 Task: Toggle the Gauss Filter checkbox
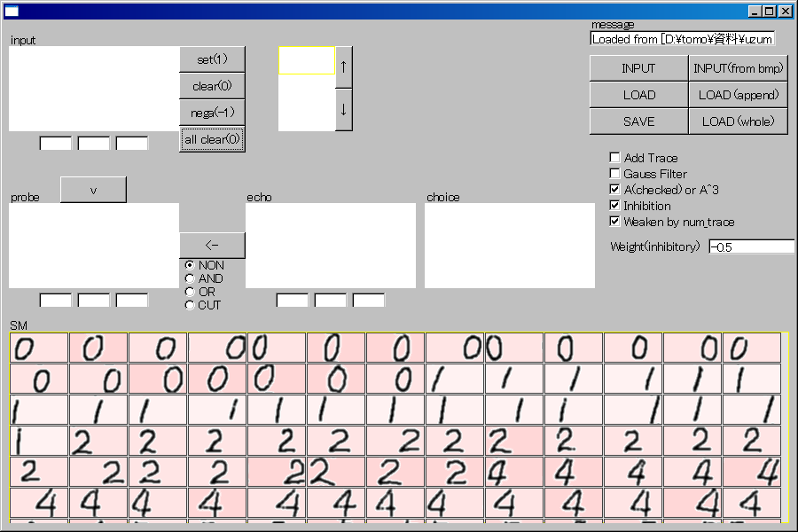click(615, 174)
